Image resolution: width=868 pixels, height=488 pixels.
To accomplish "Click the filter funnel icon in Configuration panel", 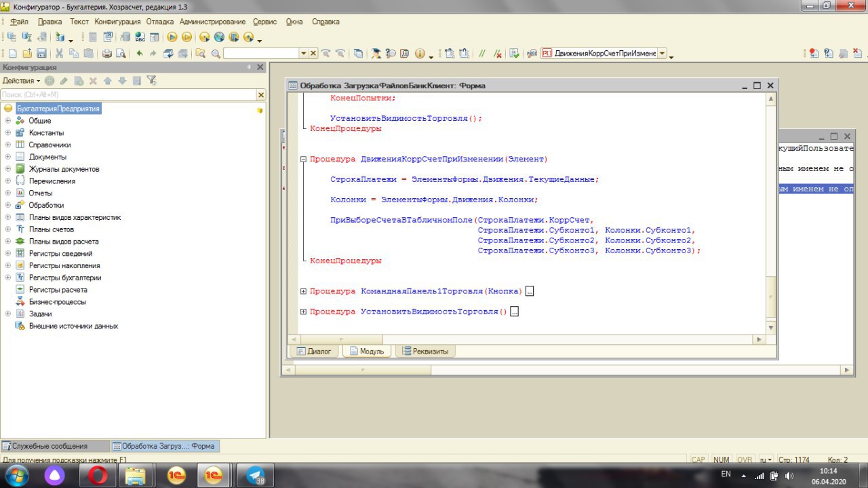I will coord(152,80).
